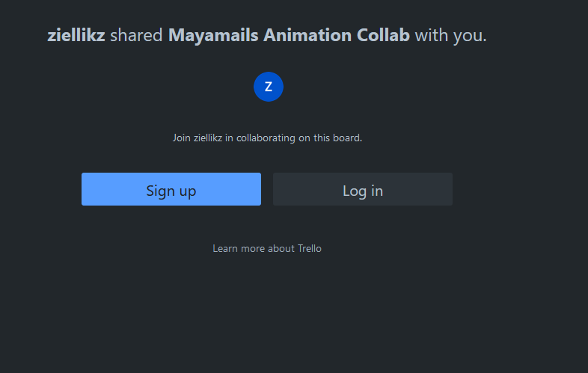The image size is (588, 373).
Task: Click the "Log in" label text
Action: 363,191
